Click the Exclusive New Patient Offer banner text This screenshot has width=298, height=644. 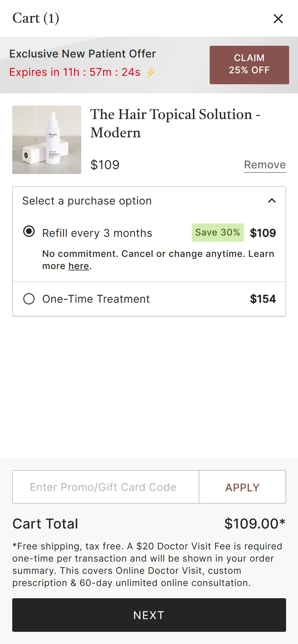(x=83, y=54)
